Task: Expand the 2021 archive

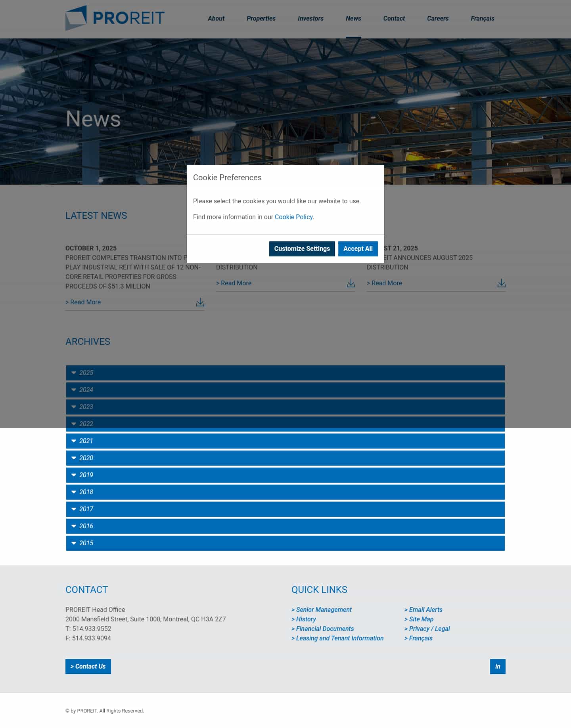Action: click(x=285, y=441)
